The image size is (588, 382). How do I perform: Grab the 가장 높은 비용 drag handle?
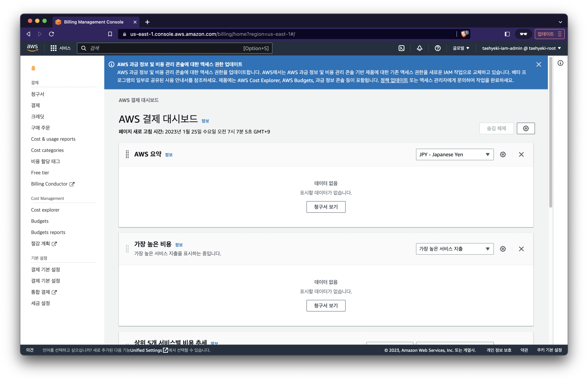coord(127,249)
